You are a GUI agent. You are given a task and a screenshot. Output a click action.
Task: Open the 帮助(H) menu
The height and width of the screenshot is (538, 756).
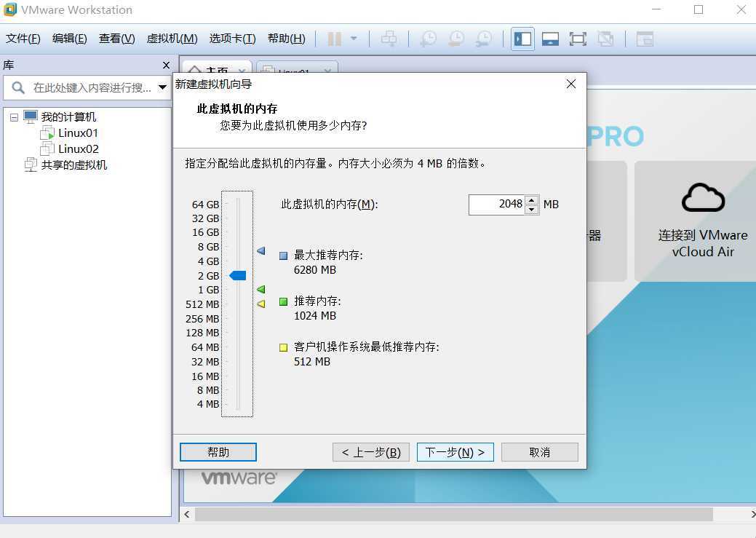(287, 39)
